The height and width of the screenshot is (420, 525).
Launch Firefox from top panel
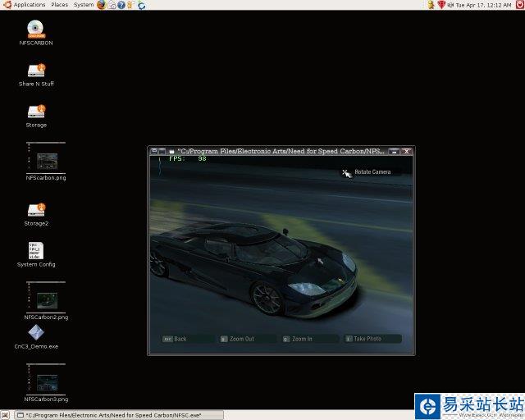pyautogui.click(x=102, y=5)
